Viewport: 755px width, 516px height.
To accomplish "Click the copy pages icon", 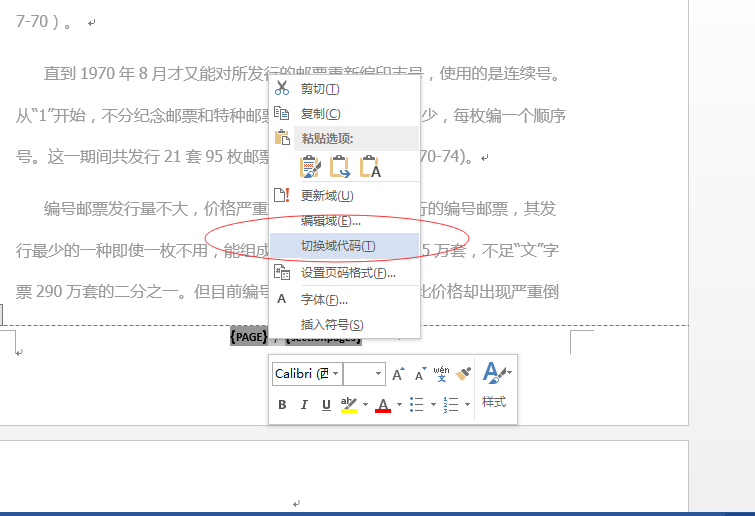I will click(282, 113).
